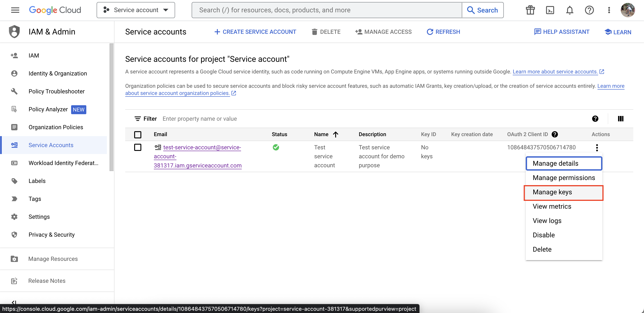
Task: Open Policy Troubleshooter wrench item
Action: 54,91
